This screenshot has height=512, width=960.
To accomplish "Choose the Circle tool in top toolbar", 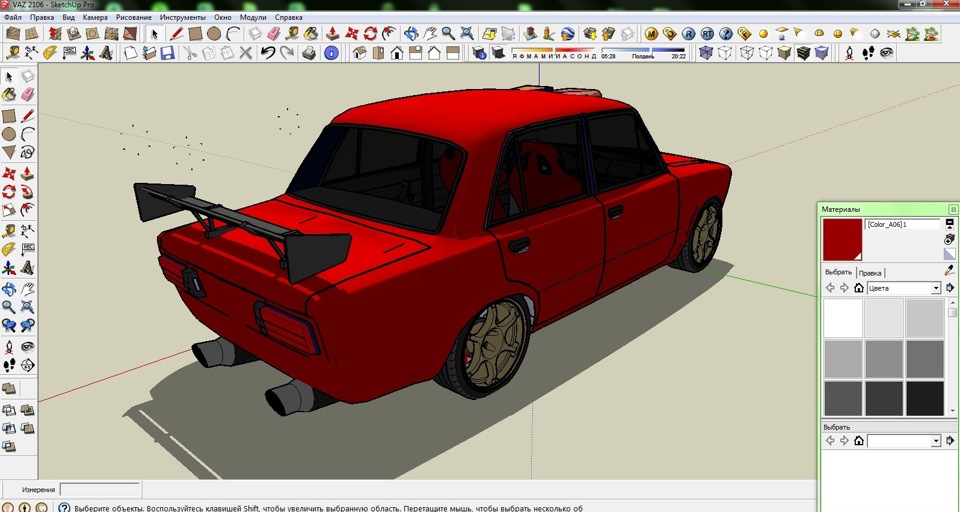I will click(x=214, y=33).
